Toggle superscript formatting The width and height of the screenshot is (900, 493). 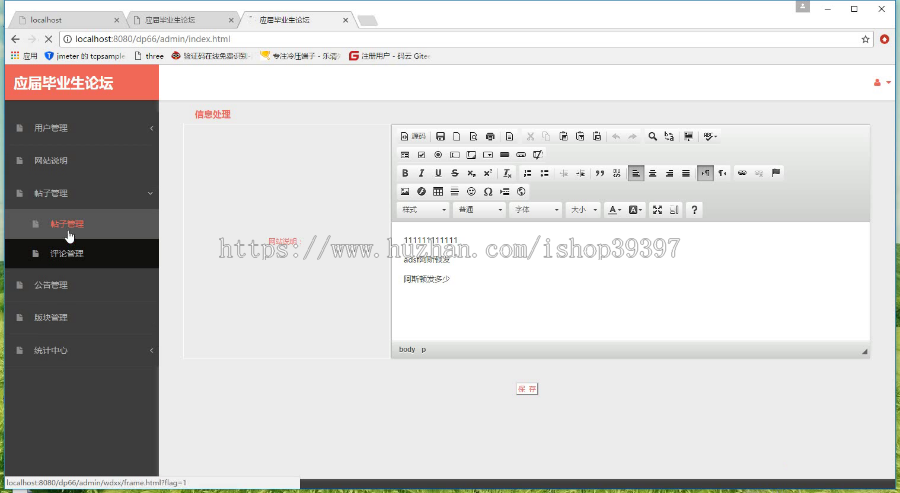click(x=488, y=173)
